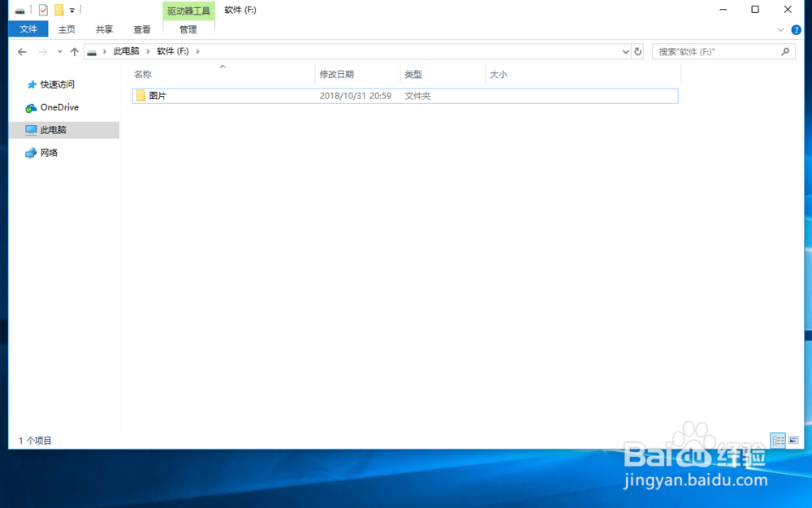Screen dimensions: 812x508
Task: Click the drive icon in Quick Access Toolbar
Action: click(x=19, y=9)
